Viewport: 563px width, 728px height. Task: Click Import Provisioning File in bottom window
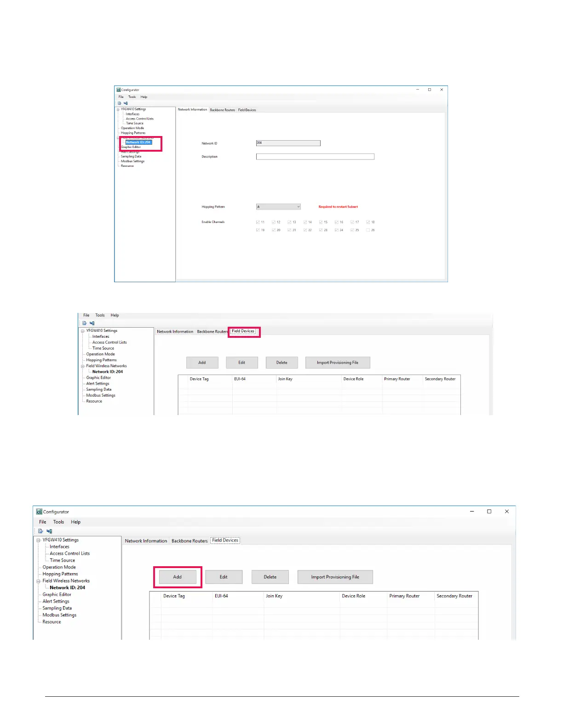tap(335, 577)
